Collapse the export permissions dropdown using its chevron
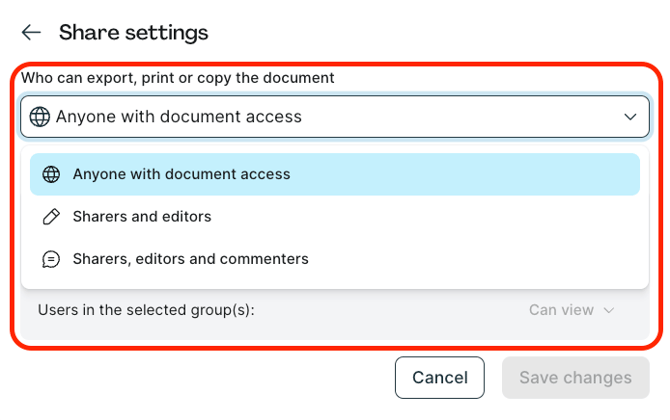Viewport: 670px width, 420px height. (x=630, y=117)
